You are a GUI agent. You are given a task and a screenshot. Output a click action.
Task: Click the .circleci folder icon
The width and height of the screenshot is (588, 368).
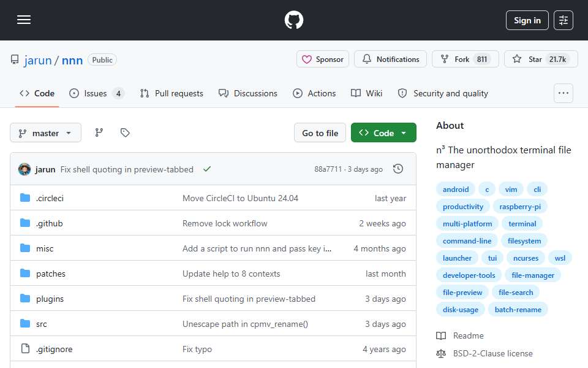click(x=25, y=198)
